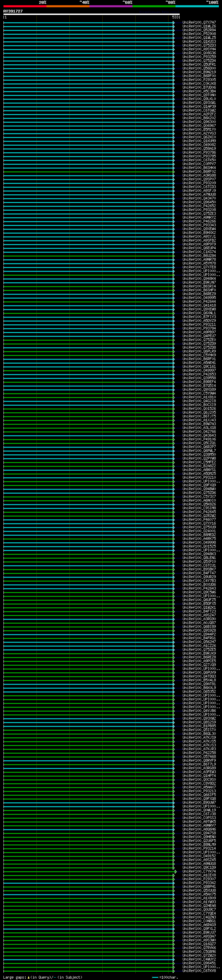Select hit label UniRef100_Q1AP39

coord(199,106)
